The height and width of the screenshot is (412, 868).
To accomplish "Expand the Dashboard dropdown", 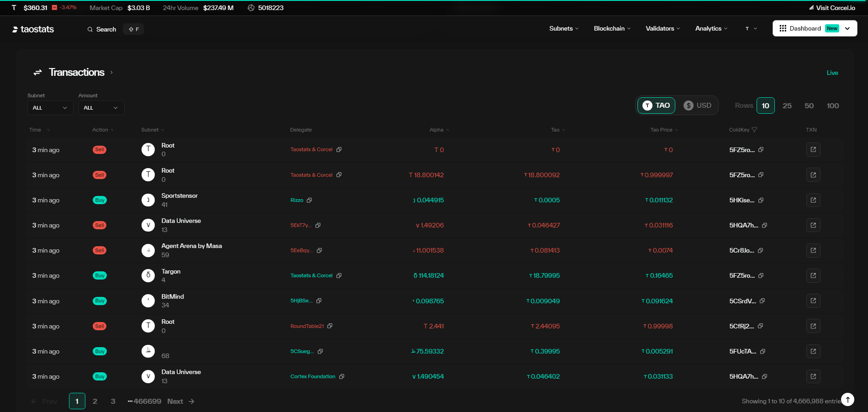I will (x=847, y=28).
